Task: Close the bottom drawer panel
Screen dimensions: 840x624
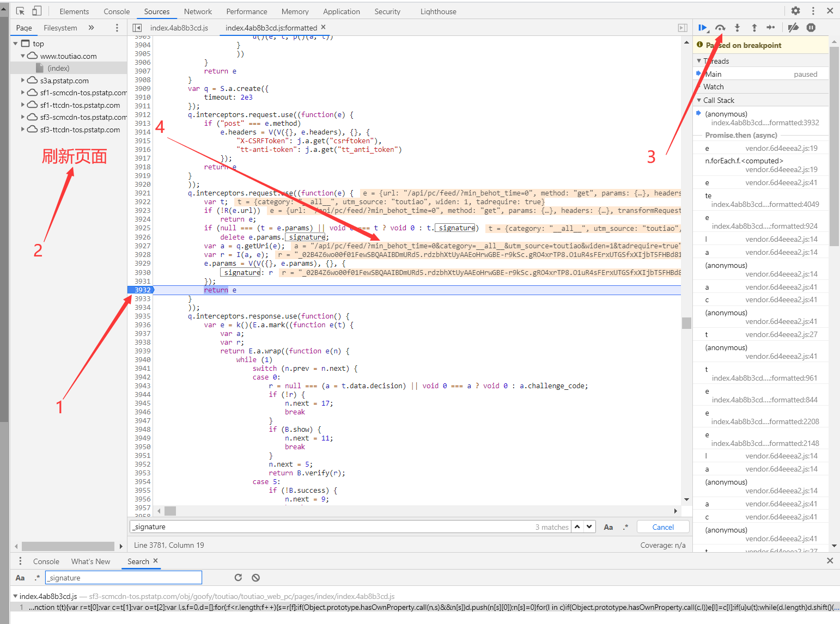Action: tap(830, 561)
